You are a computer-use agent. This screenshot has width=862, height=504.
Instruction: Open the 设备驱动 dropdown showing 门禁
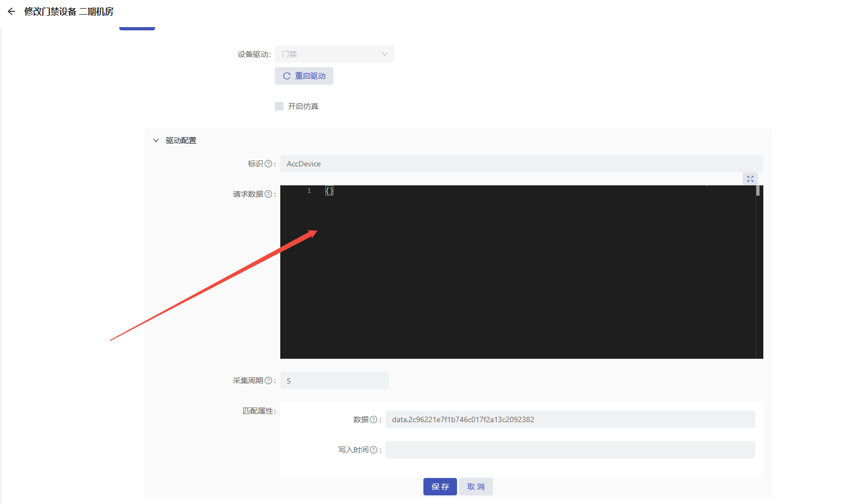[x=334, y=54]
